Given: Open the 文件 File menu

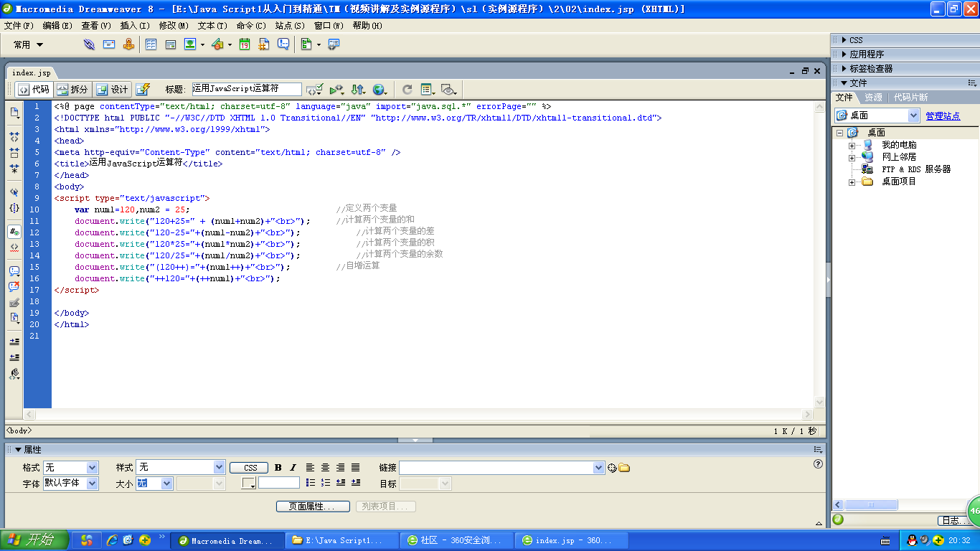Looking at the screenshot, I should [19, 25].
